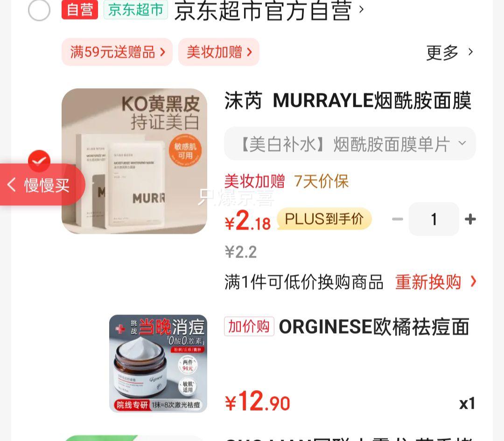Image resolution: width=504 pixels, height=441 pixels.
Task: Expand 更多 promotions arrow
Action: [449, 52]
